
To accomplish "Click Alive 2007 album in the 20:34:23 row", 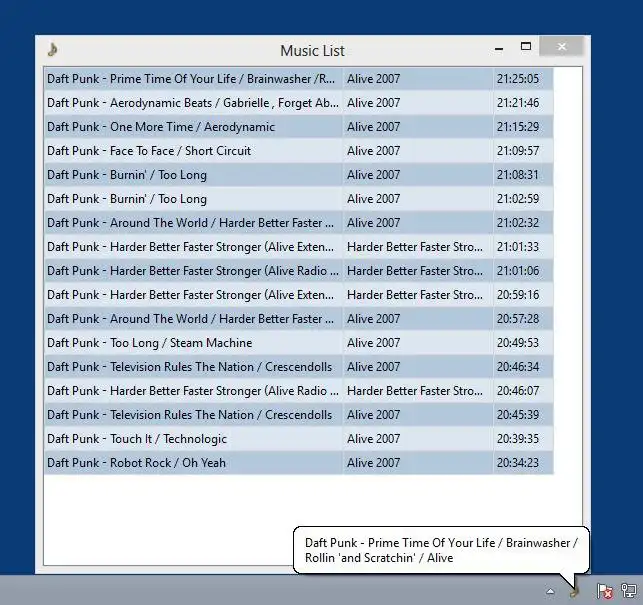I will (373, 463).
